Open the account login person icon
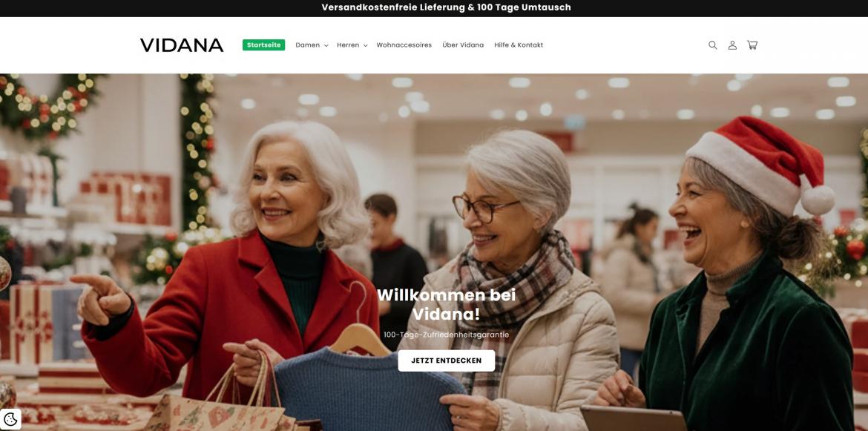 pos(731,45)
